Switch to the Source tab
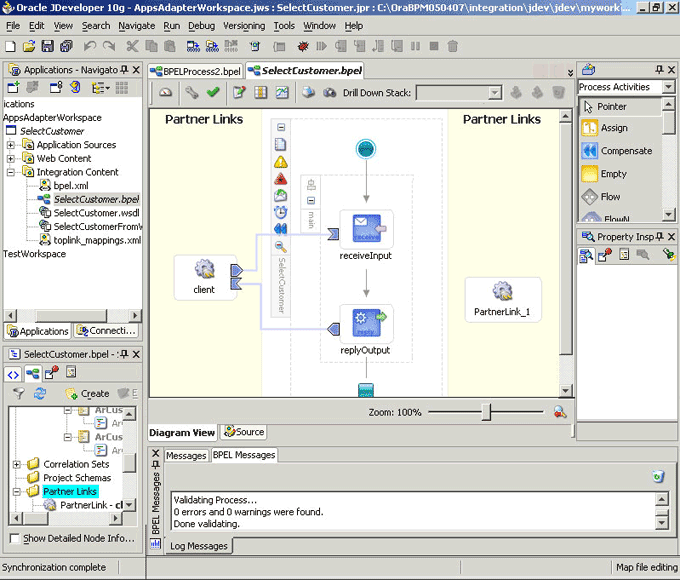 pyautogui.click(x=244, y=432)
